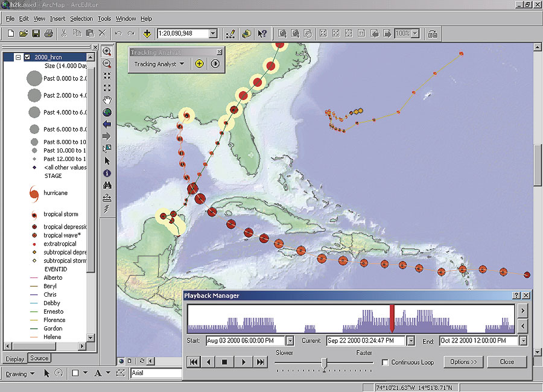543x392 pixels.
Task: Click the Hyperlink lightning tool
Action: pyautogui.click(x=107, y=209)
